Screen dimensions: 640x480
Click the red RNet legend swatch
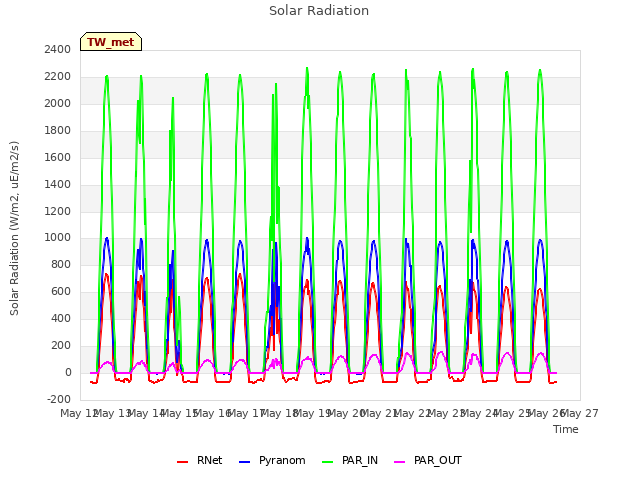click(x=182, y=462)
